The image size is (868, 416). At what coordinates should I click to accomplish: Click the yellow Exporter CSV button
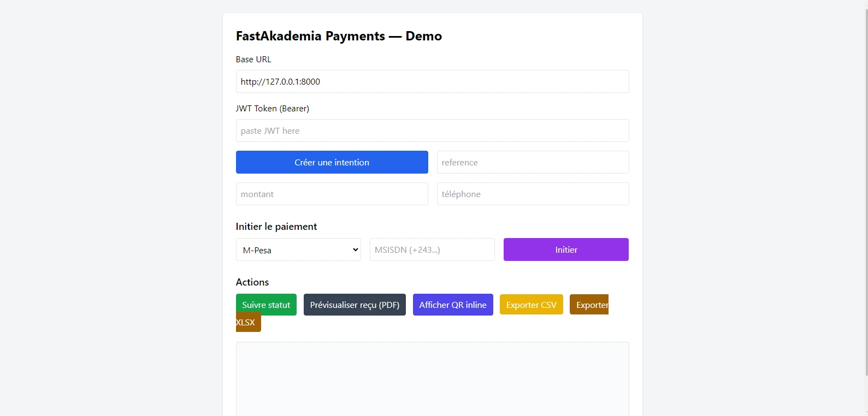(x=531, y=305)
